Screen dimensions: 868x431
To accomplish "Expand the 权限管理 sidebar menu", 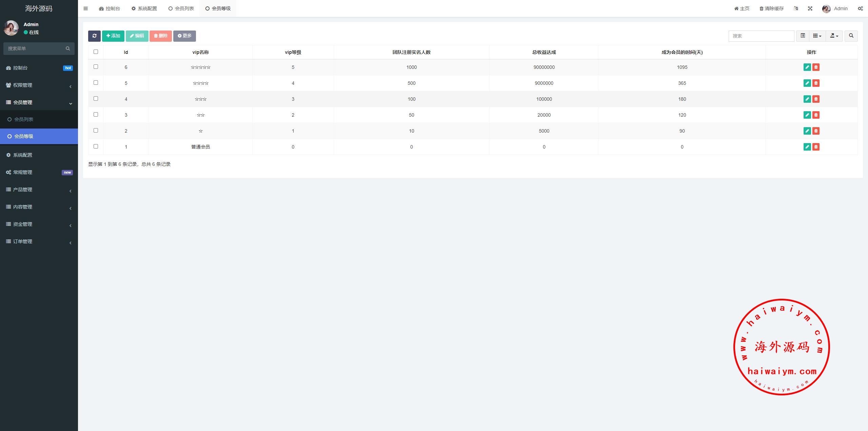I will 39,85.
